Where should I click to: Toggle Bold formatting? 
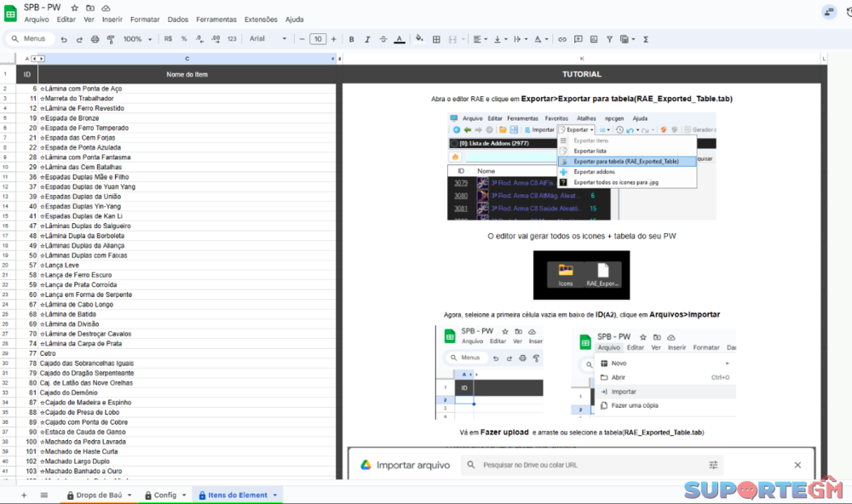(351, 39)
